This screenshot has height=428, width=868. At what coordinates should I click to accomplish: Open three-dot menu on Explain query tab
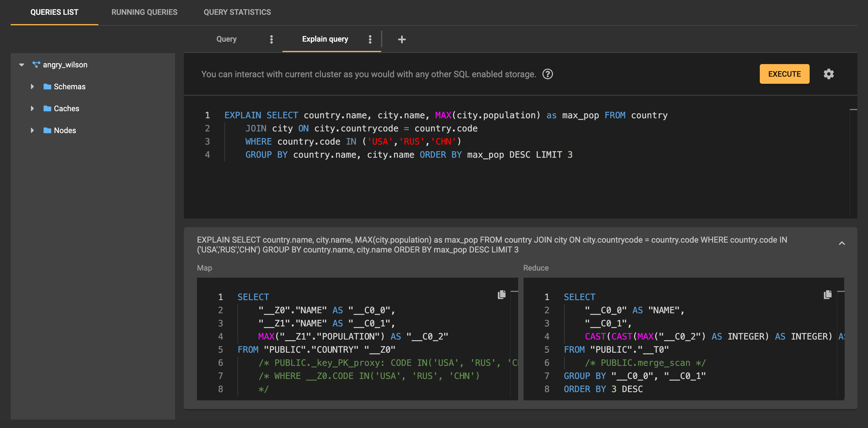(371, 39)
